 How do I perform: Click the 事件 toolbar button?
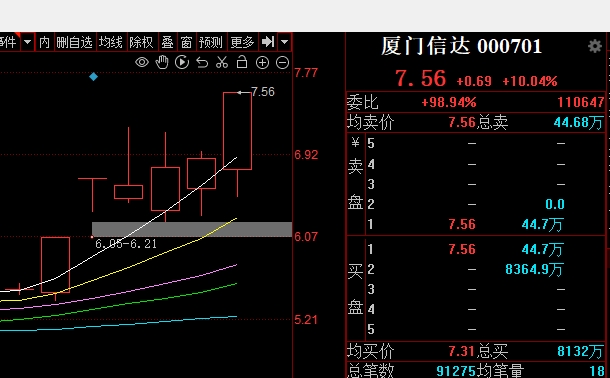pyautogui.click(x=9, y=42)
